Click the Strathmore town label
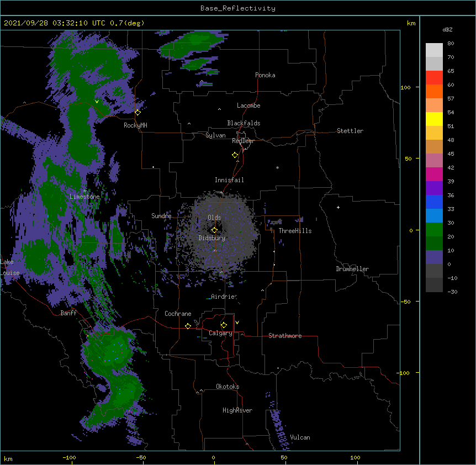The height and width of the screenshot is (465, 476). pos(285,336)
